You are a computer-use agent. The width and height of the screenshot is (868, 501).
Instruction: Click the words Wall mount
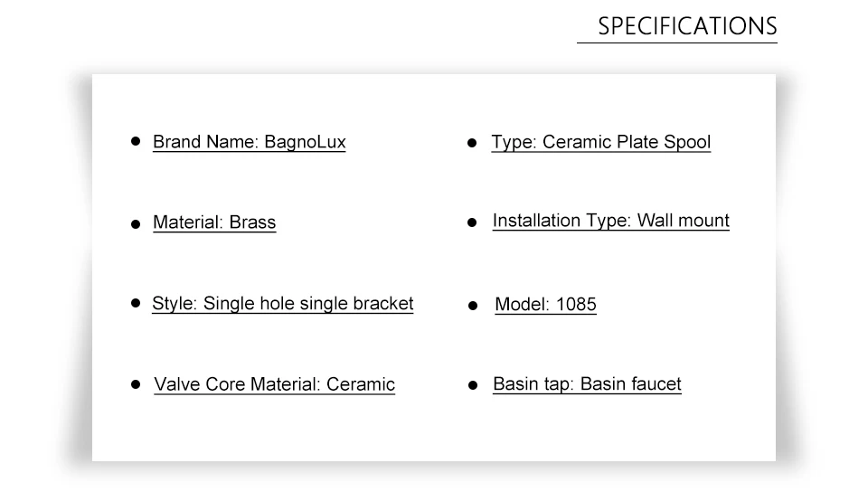pyautogui.click(x=684, y=221)
